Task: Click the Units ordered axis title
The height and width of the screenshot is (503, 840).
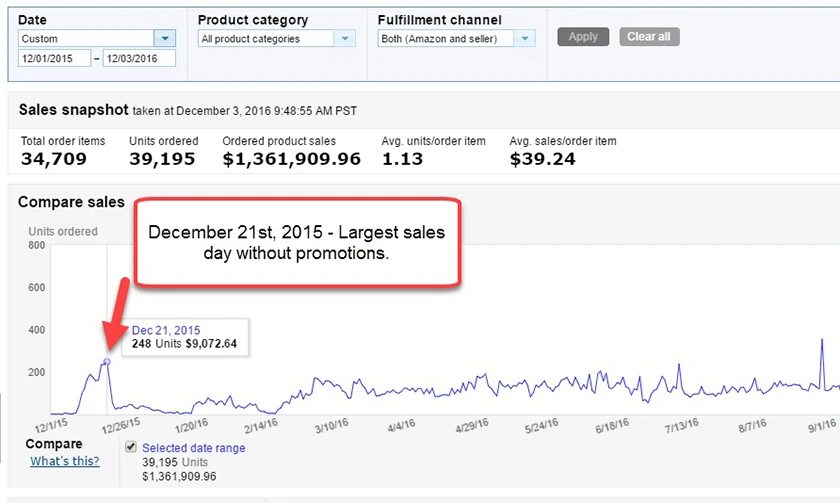Action: tap(63, 231)
